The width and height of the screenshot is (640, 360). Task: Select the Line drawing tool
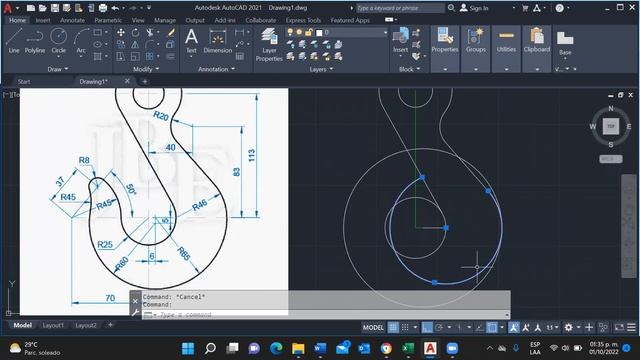(13, 40)
